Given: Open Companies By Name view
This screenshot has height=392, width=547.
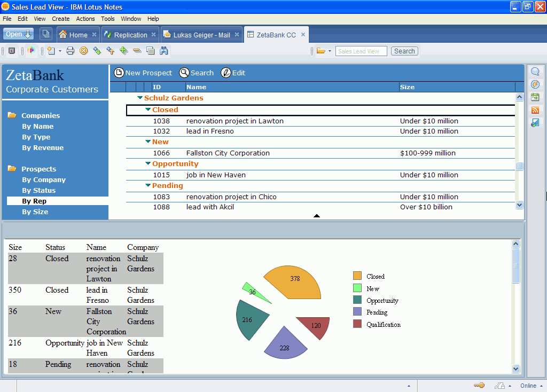Looking at the screenshot, I should (x=38, y=126).
